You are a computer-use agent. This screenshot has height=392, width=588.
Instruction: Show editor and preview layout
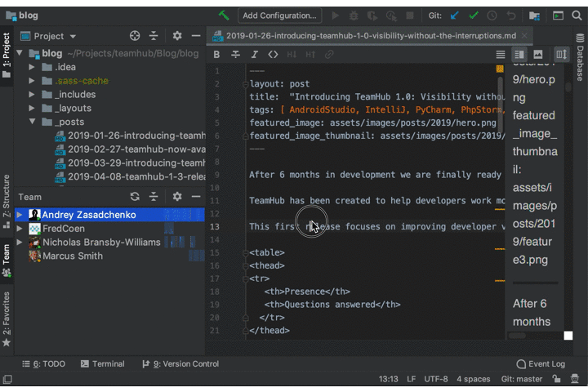[519, 55]
